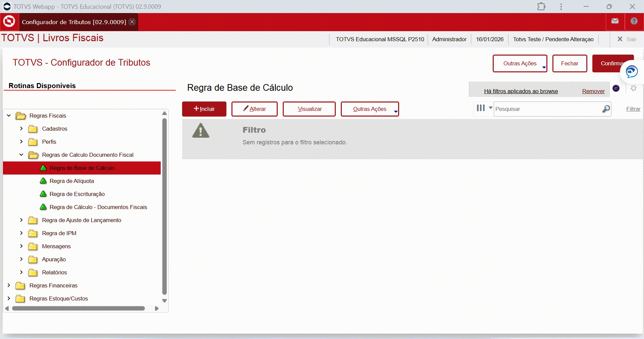Click Sair to exit the system

[627, 39]
